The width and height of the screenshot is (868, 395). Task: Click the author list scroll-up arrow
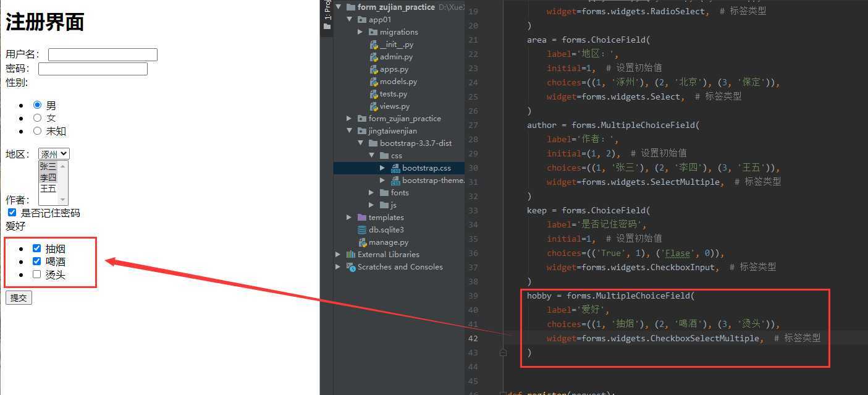point(62,166)
